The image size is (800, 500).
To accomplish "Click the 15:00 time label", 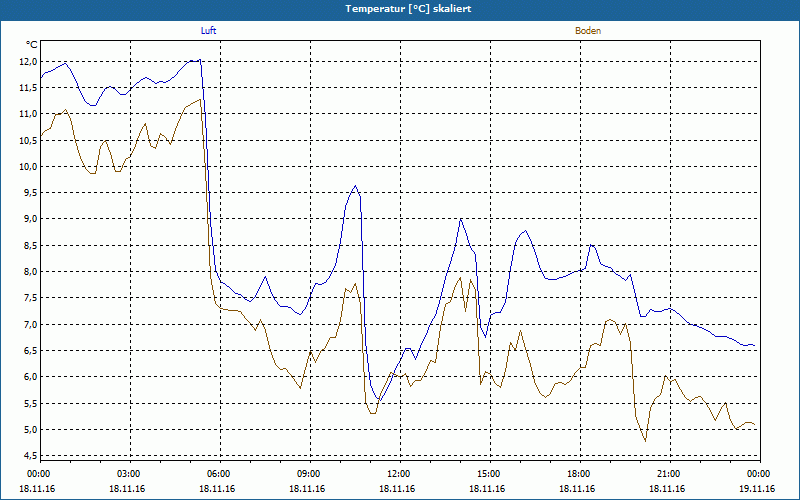I will pyautogui.click(x=488, y=474).
